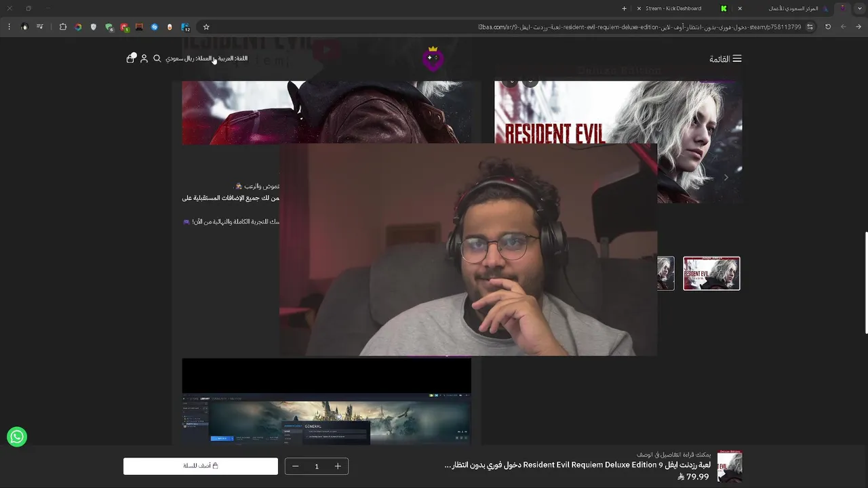Click the red extension with badge 1

click(125, 28)
